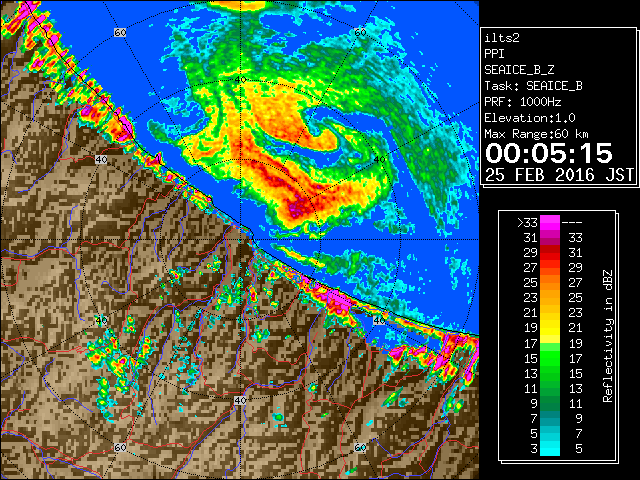640x480 pixels.
Task: Click the 'PRF: 1000Hz' entry
Action: coord(523,102)
